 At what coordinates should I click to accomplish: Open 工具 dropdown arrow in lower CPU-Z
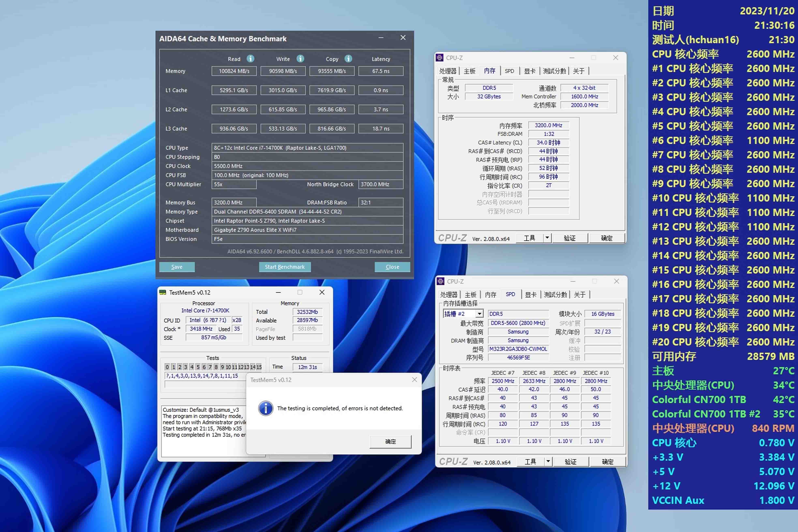(x=548, y=462)
